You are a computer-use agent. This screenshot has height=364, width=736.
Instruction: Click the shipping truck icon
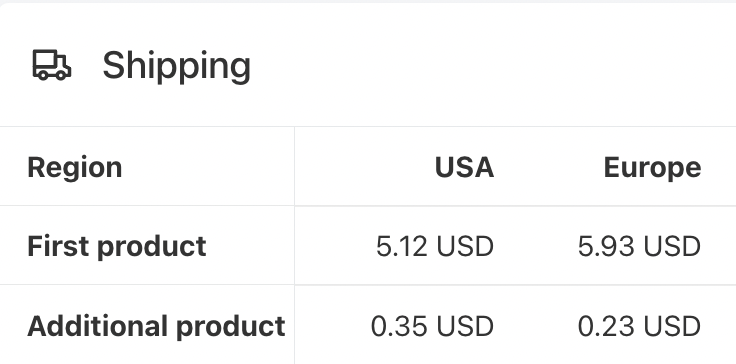pyautogui.click(x=52, y=65)
